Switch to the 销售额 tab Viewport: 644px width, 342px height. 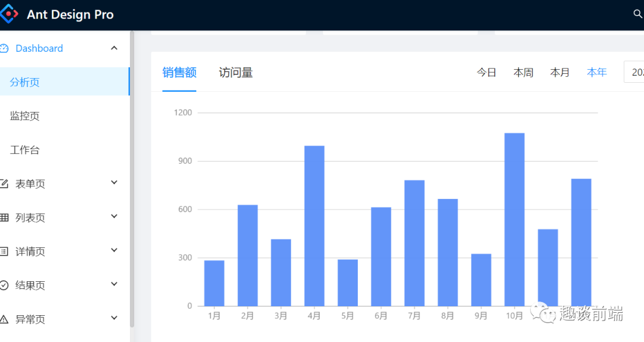pos(179,72)
